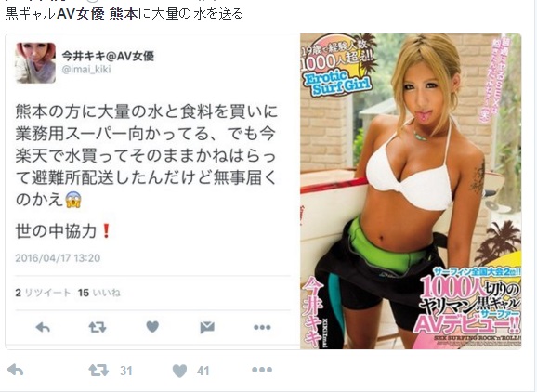This screenshot has height=392, width=537.
Task: Click the retweet icon inside the embedded tweet
Action: click(98, 328)
